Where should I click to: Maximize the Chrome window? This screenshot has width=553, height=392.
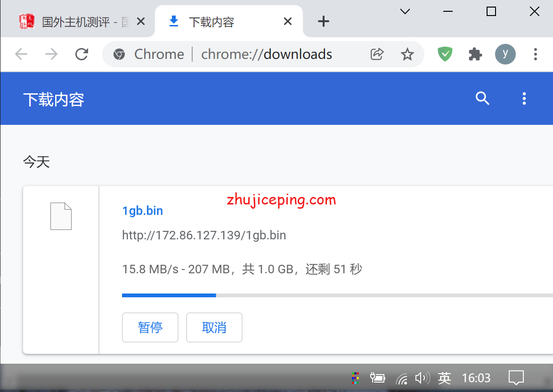tap(491, 11)
